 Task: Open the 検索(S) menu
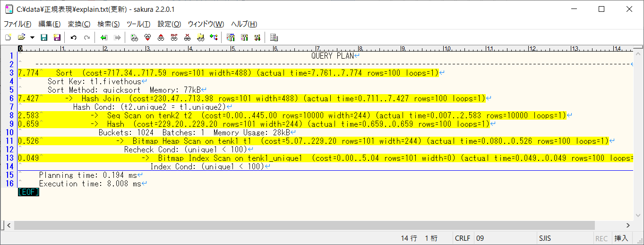(108, 24)
